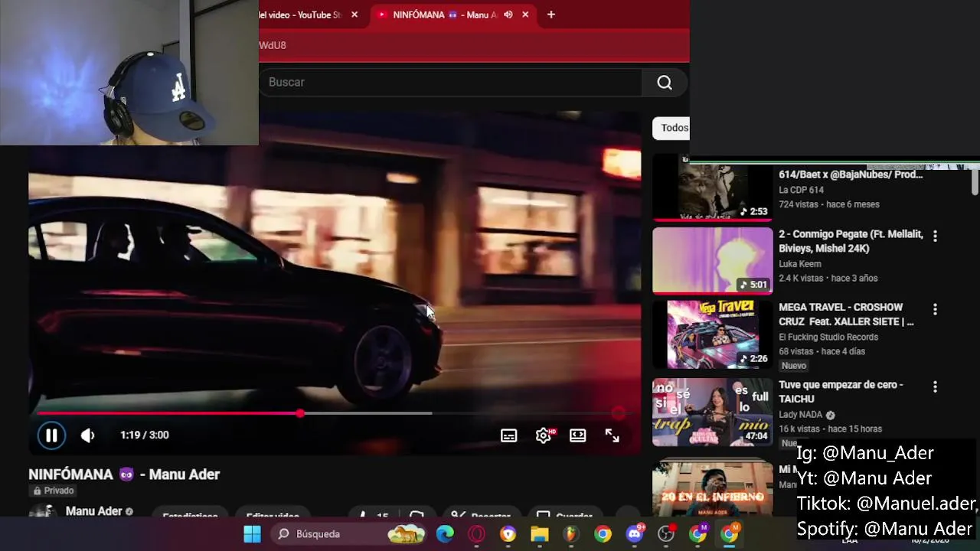The height and width of the screenshot is (551, 980).
Task: Click the 1:19 / 3:00 time display
Action: click(144, 435)
